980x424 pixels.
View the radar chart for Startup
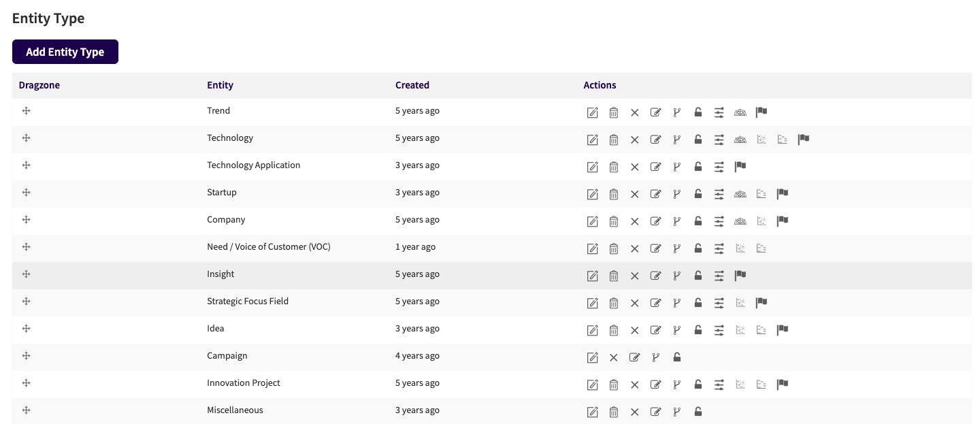click(740, 194)
